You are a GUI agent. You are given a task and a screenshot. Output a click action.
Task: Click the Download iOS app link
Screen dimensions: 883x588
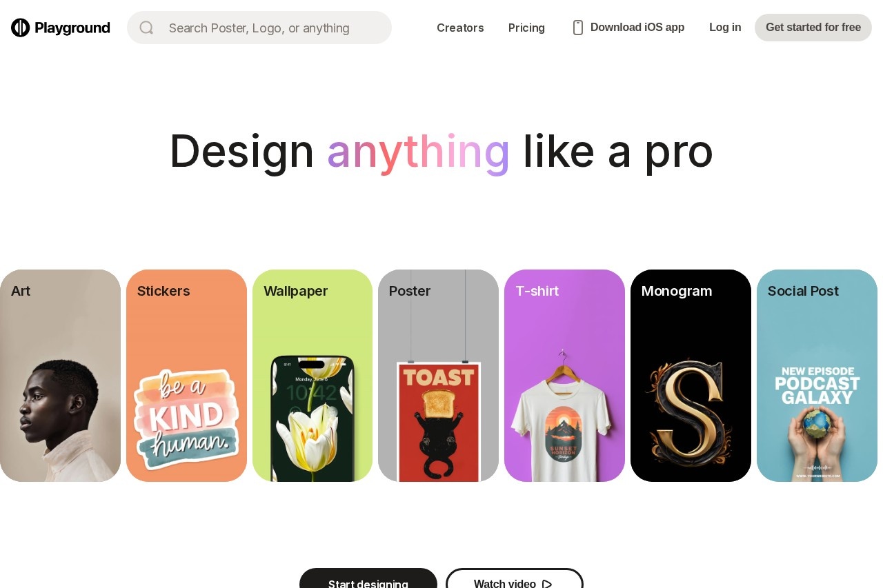pos(628,28)
